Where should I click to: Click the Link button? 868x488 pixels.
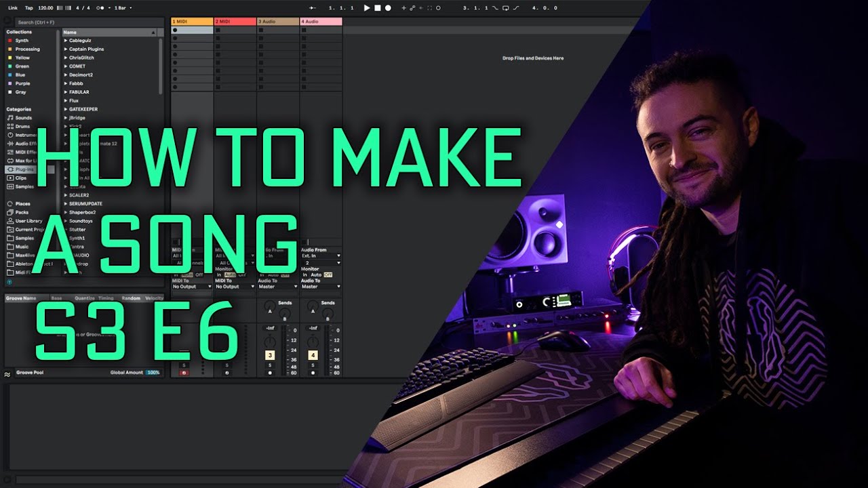coord(13,8)
